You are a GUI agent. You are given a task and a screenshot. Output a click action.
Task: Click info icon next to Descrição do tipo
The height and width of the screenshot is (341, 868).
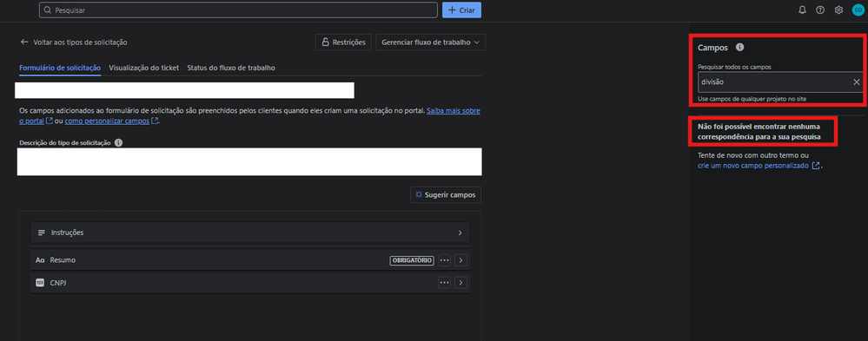(x=118, y=142)
